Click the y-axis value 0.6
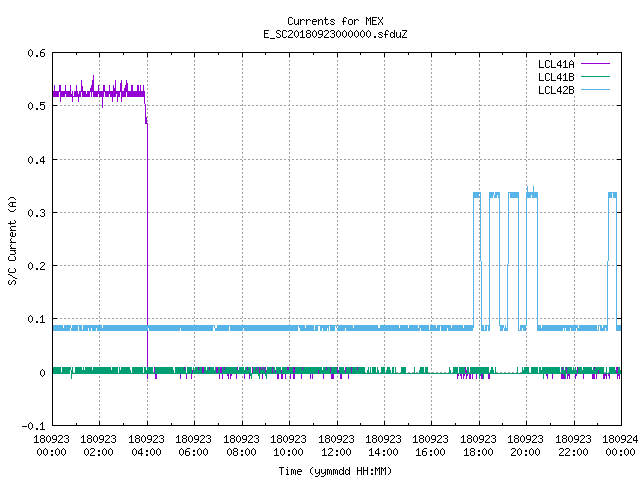Viewport: 640px width, 480px height. click(36, 53)
